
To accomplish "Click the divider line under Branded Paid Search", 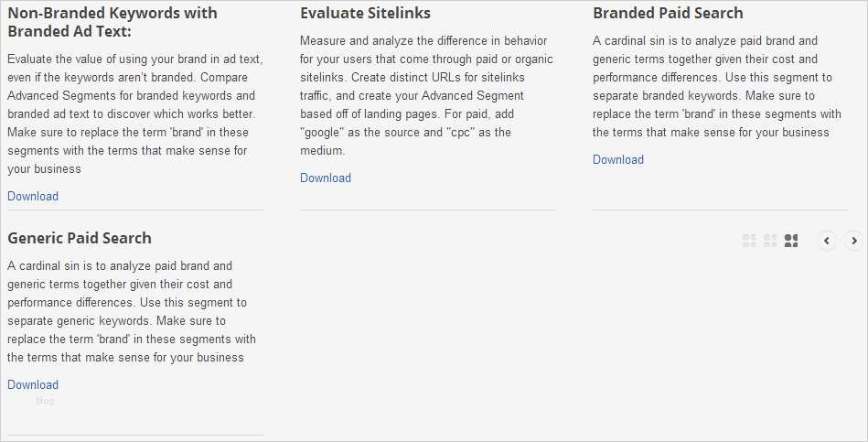I will pyautogui.click(x=721, y=210).
